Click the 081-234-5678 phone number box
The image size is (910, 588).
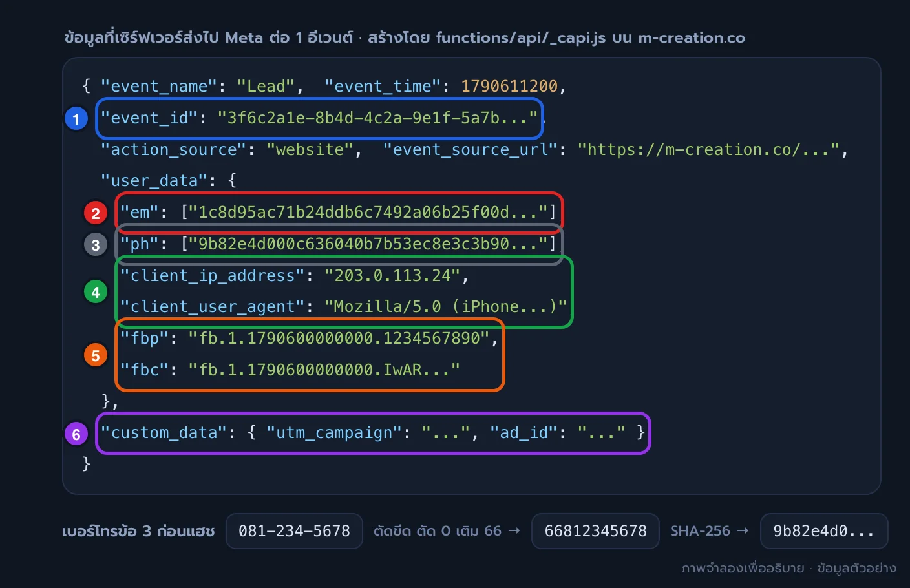[294, 531]
